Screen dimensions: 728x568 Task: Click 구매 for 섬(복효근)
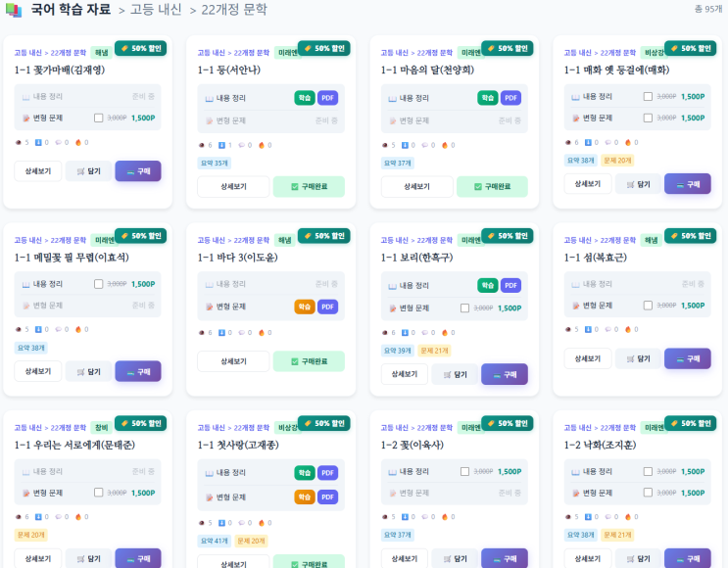(x=688, y=358)
